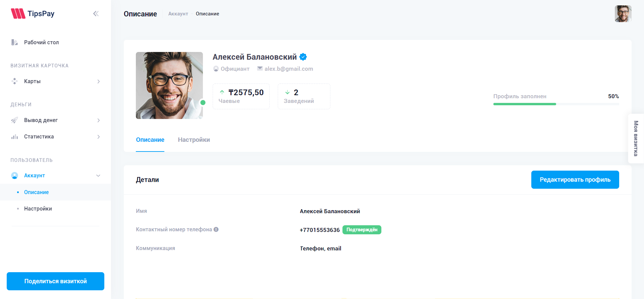Screen dimensions: 644x299
Task: Click the green online status dot
Action: point(203,103)
